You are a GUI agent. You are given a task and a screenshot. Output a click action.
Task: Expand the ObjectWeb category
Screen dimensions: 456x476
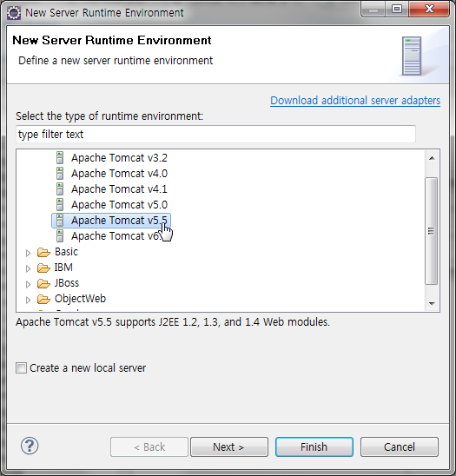click(28, 300)
